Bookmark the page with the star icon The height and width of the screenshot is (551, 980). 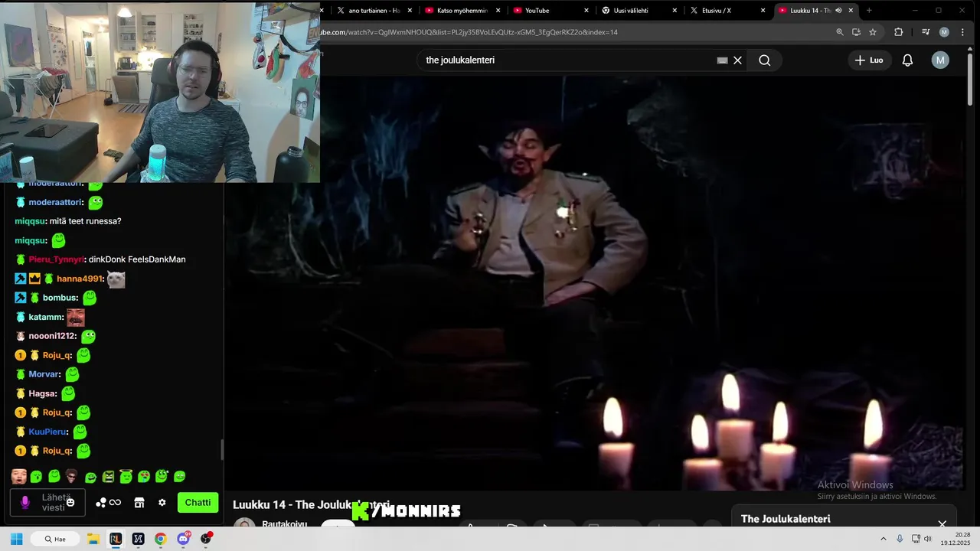click(873, 32)
